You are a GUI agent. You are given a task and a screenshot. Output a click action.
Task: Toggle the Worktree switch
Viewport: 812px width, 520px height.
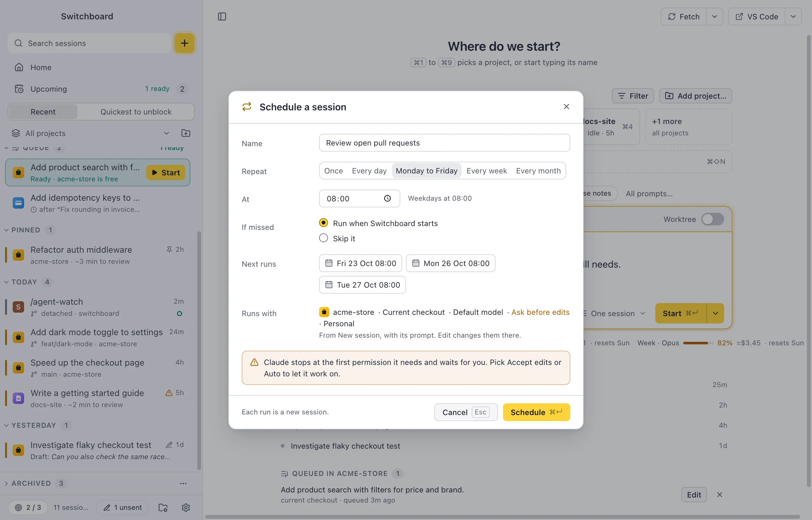point(713,219)
